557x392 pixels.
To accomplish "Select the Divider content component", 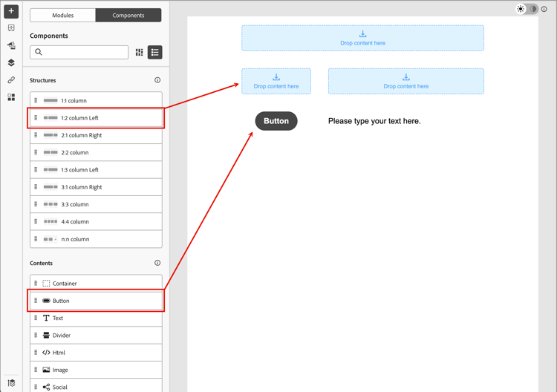I will tap(96, 335).
